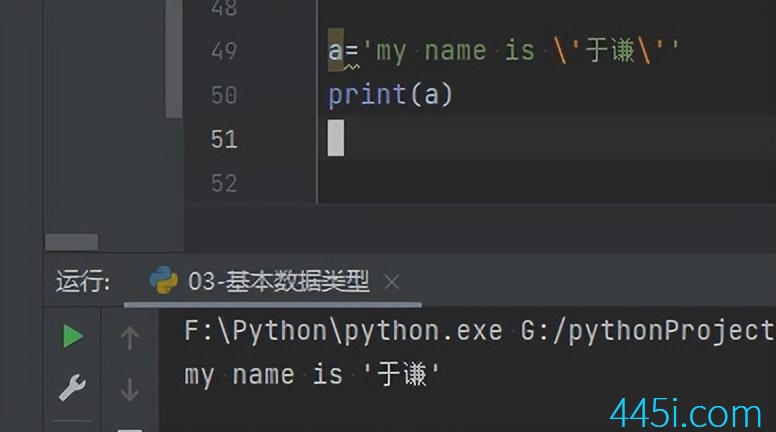Click the vertical scrollbar thumb left of editor
The height and width of the screenshot is (432, 776).
(x=173, y=59)
